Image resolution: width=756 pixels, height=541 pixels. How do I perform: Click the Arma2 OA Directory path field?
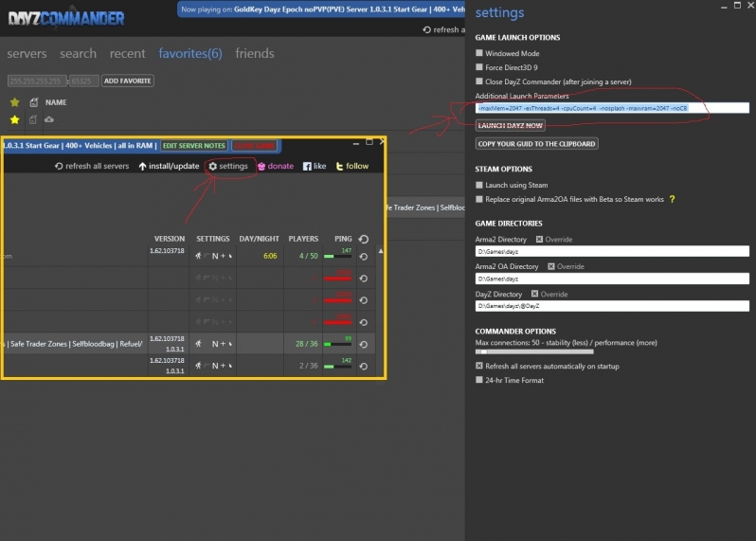click(x=612, y=279)
